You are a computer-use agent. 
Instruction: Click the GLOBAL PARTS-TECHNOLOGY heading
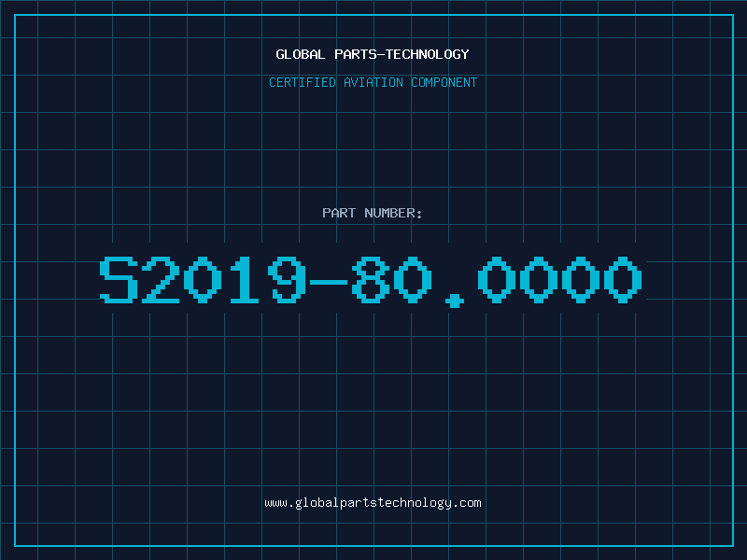coord(373,54)
